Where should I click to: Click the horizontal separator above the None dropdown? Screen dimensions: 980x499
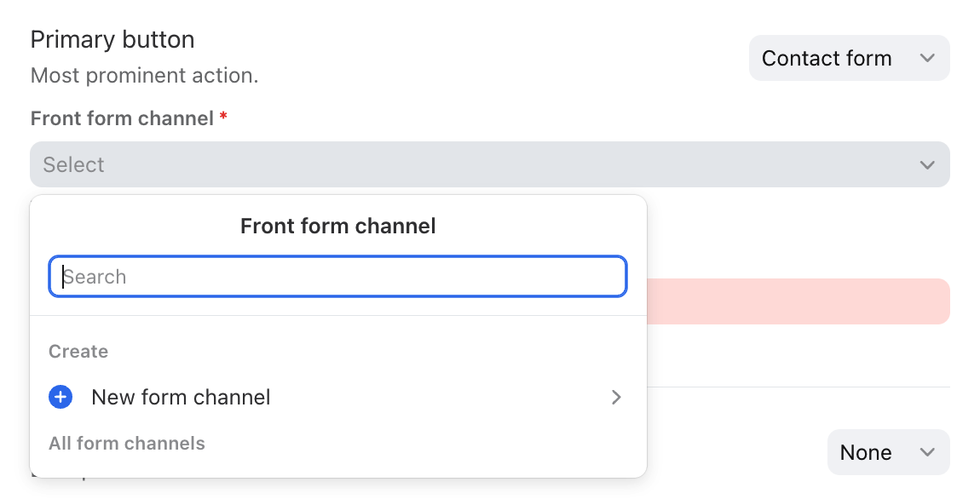798,387
